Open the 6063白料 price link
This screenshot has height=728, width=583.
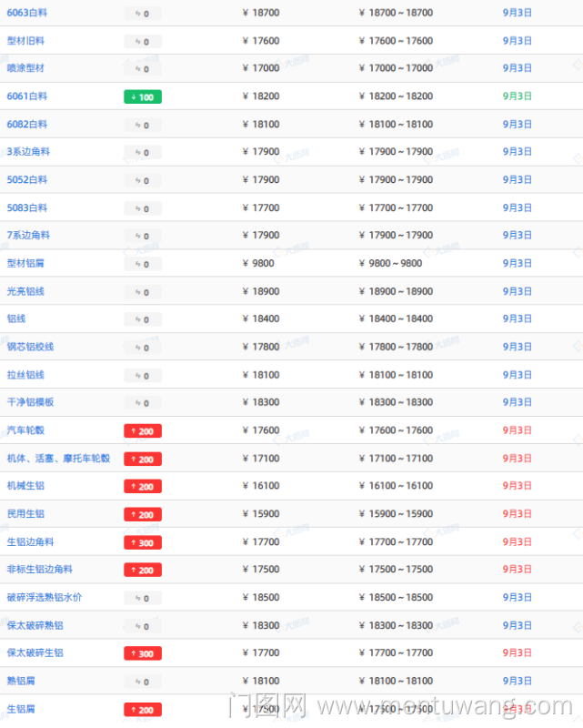coord(27,13)
